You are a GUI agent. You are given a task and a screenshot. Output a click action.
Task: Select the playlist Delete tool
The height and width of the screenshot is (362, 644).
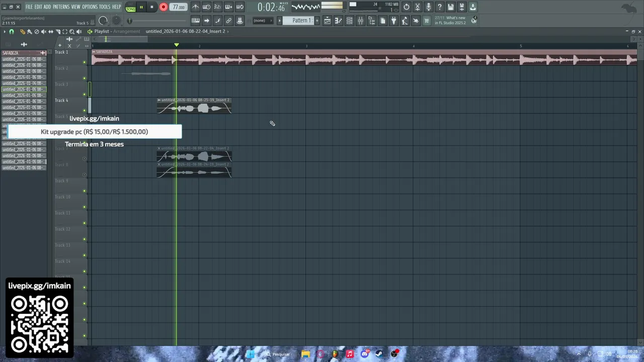[x=37, y=31]
